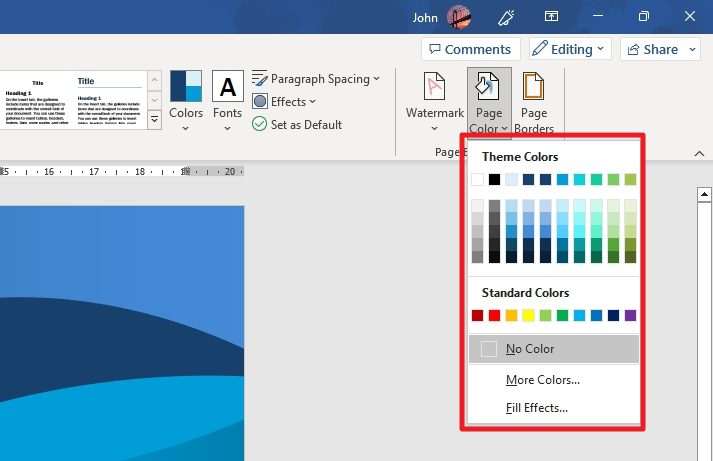Image resolution: width=713 pixels, height=461 pixels.
Task: Click the Set as Default checkmark icon
Action: pos(260,124)
